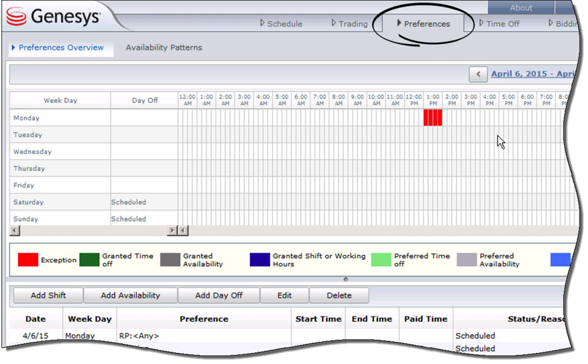This screenshot has width=588, height=364.
Task: Switch to Availability Patterns view
Action: pos(164,48)
